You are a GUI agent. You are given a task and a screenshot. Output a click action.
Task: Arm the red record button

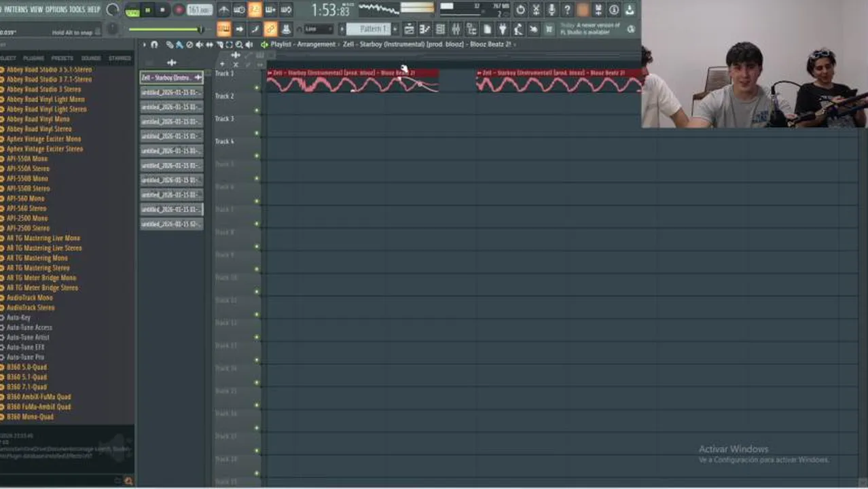179,10
